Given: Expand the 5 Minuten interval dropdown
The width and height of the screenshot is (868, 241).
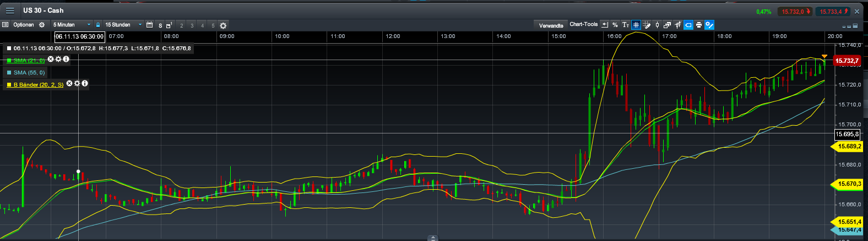Looking at the screenshot, I should click(x=72, y=25).
